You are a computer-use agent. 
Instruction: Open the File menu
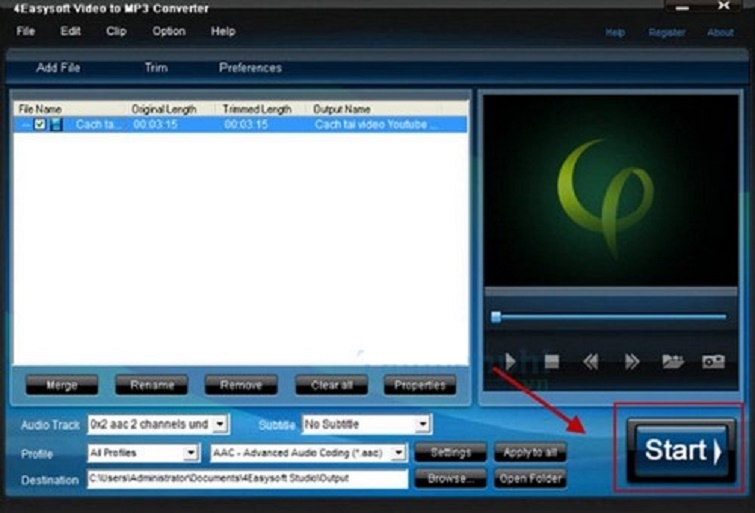[x=26, y=31]
